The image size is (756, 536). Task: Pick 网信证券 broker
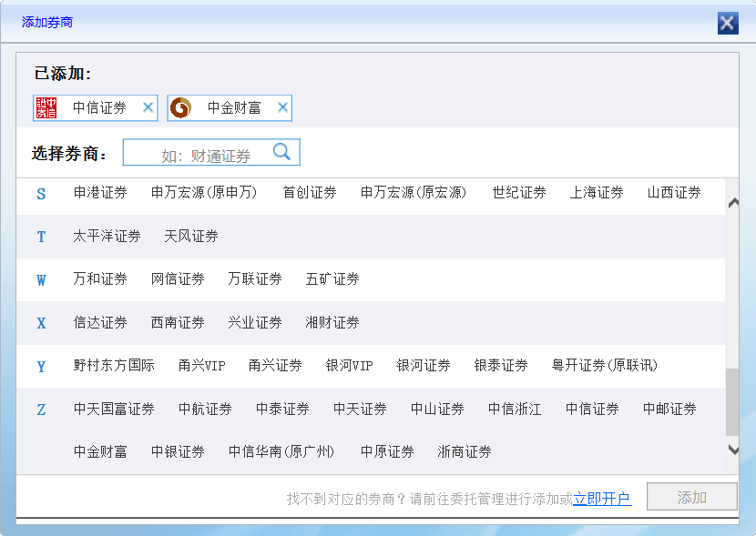pos(178,278)
